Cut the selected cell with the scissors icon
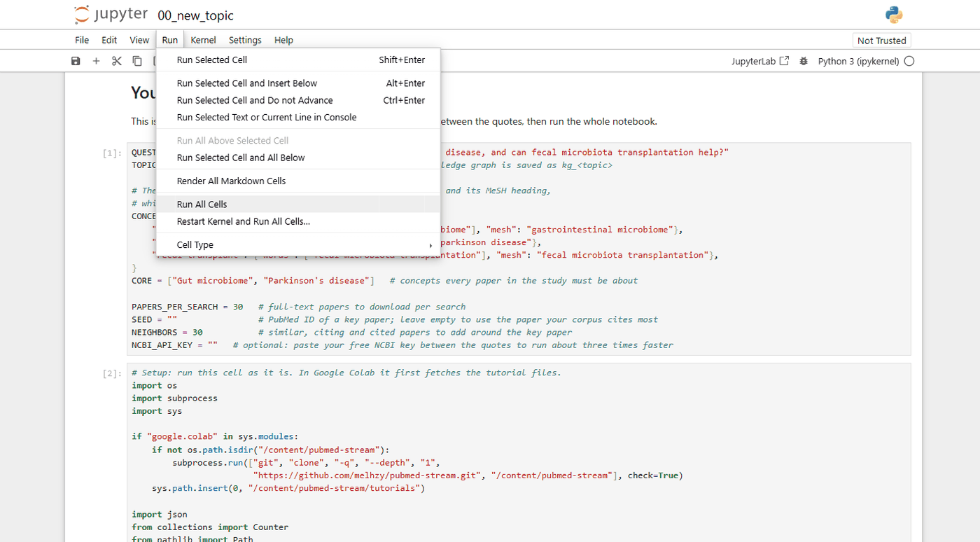Viewport: 980px width, 542px height. 117,61
